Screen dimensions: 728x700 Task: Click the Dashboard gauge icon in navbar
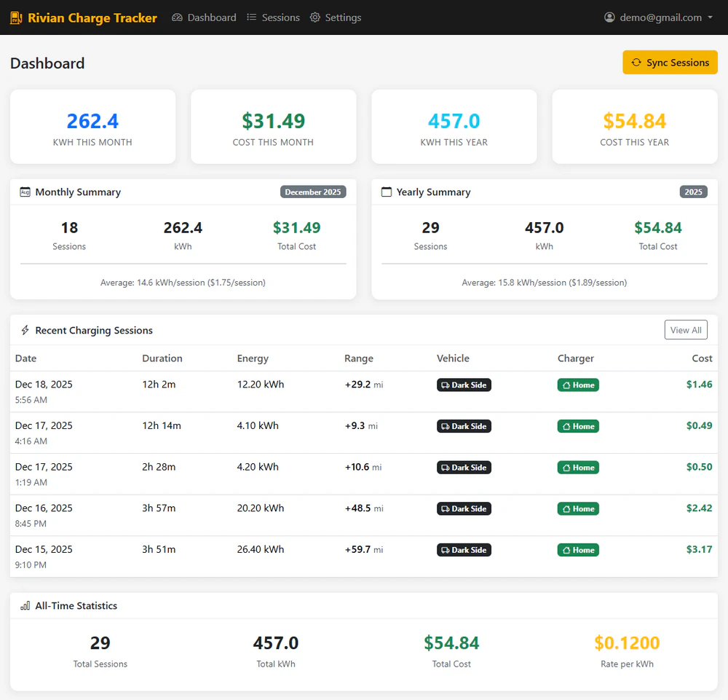pos(177,17)
